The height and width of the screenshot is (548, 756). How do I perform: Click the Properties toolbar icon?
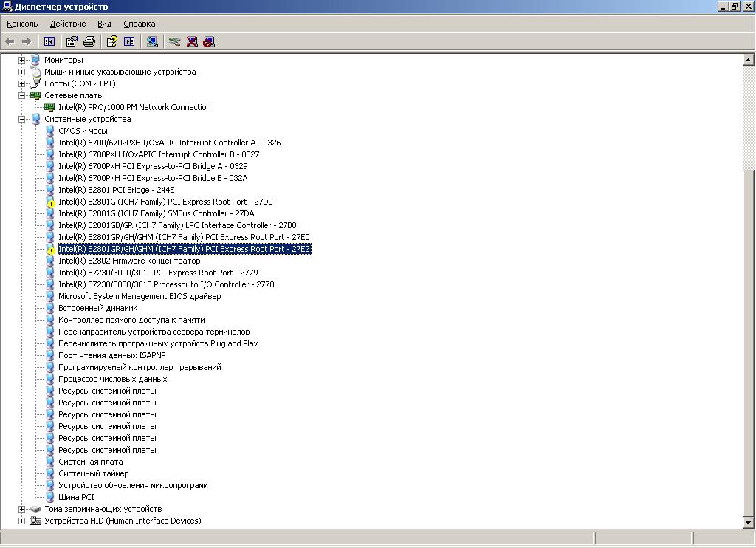(72, 41)
